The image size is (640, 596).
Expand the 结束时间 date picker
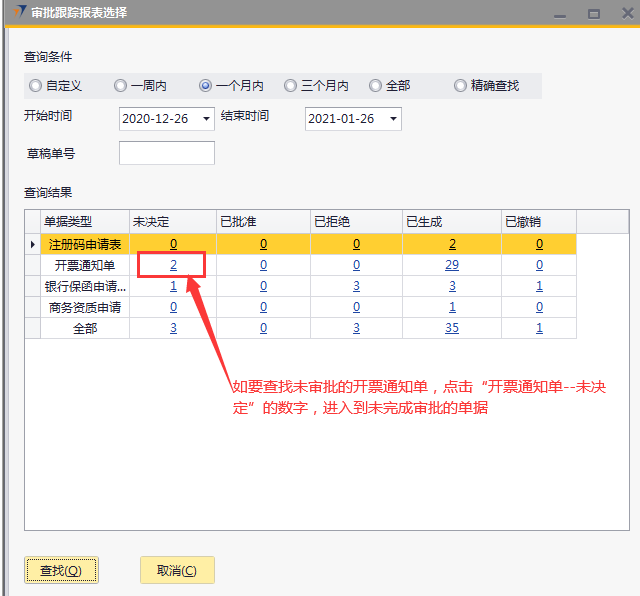pos(393,119)
